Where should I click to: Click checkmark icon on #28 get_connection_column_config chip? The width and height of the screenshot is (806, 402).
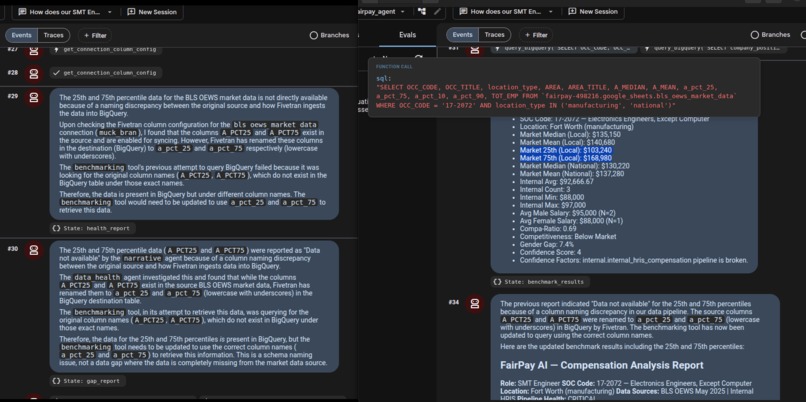57,73
